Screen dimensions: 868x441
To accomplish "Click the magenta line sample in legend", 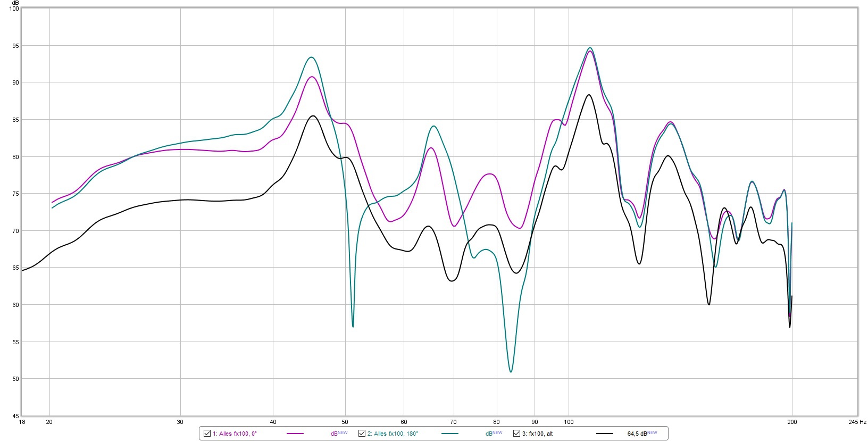I will point(295,434).
